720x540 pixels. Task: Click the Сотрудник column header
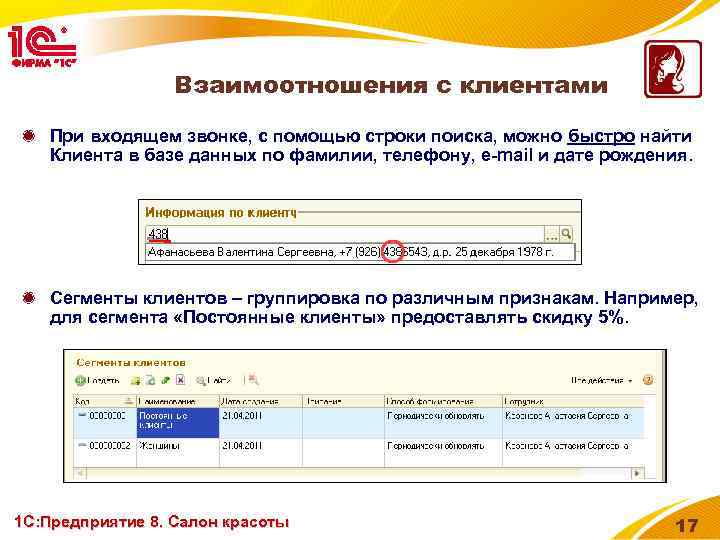573,401
